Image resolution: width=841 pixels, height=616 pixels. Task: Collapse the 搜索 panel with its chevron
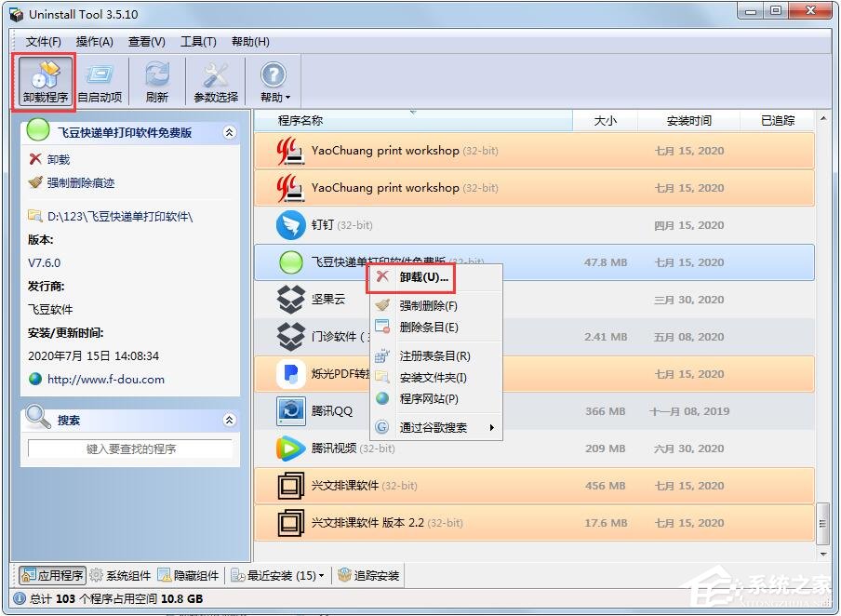pos(230,419)
